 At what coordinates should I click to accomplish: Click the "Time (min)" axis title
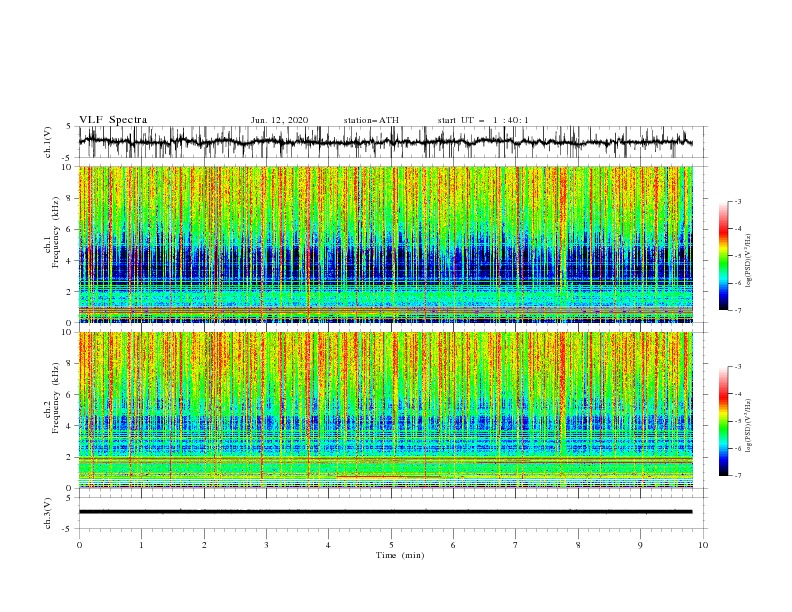pos(400,555)
